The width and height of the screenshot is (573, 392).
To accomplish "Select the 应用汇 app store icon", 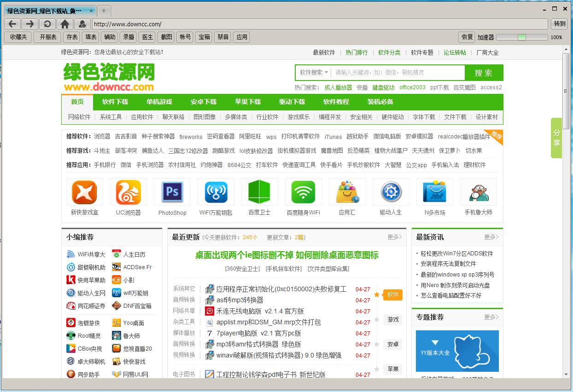I will tap(347, 191).
